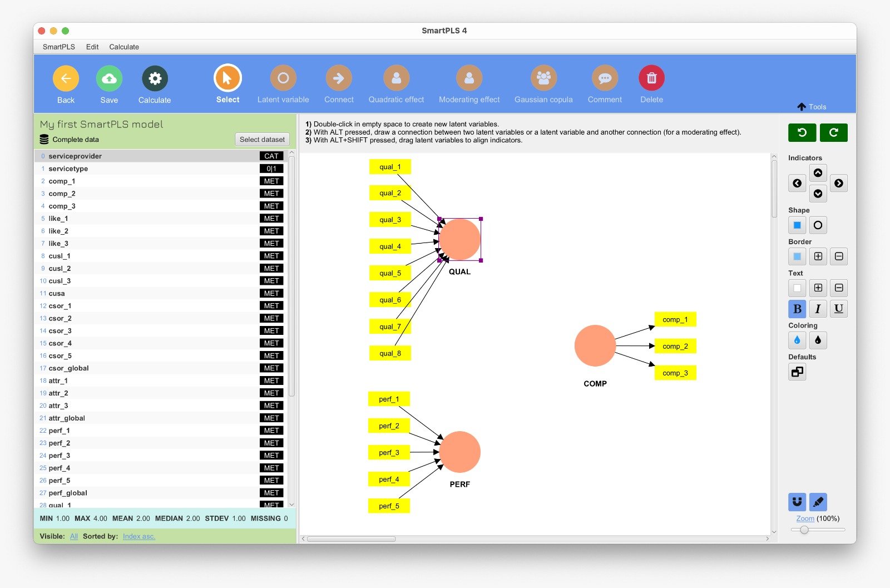The height and width of the screenshot is (588, 890).
Task: Open the 'Index asc.' sort order option
Action: [x=139, y=536]
